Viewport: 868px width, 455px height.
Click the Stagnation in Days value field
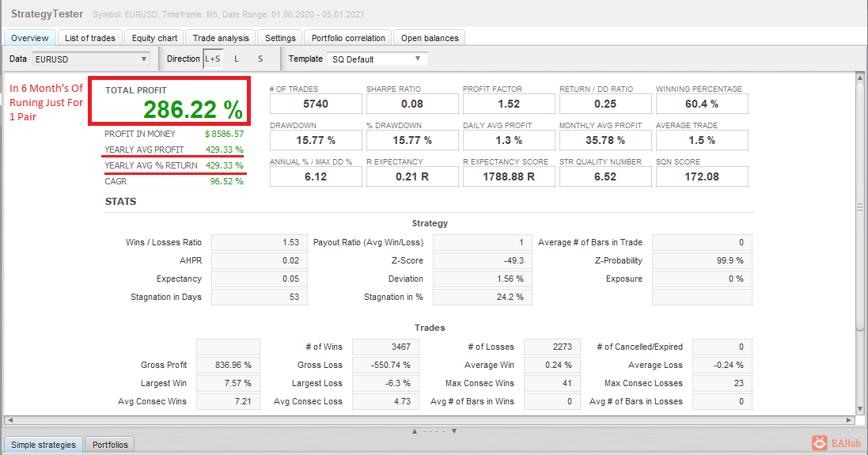[259, 298]
